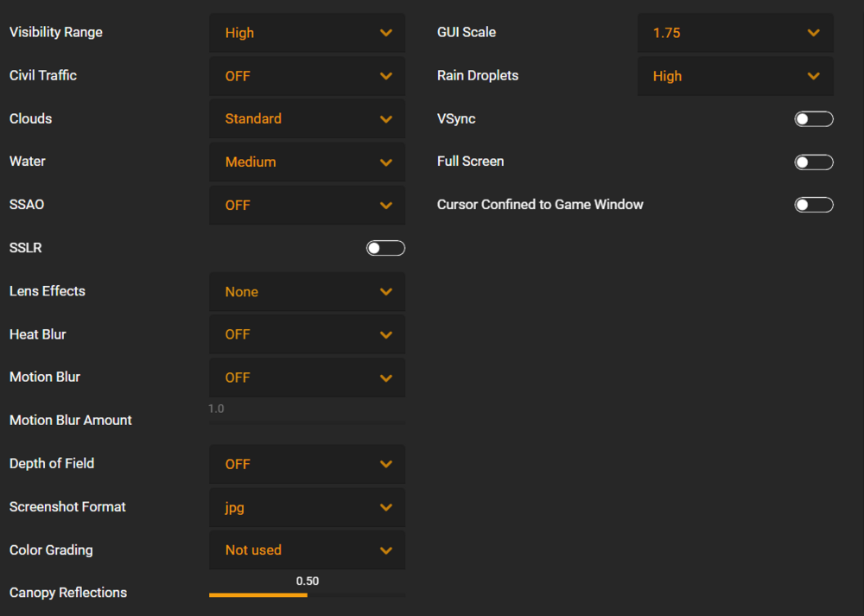864x616 pixels.
Task: Open the Motion Blur dropdown
Action: (x=306, y=378)
